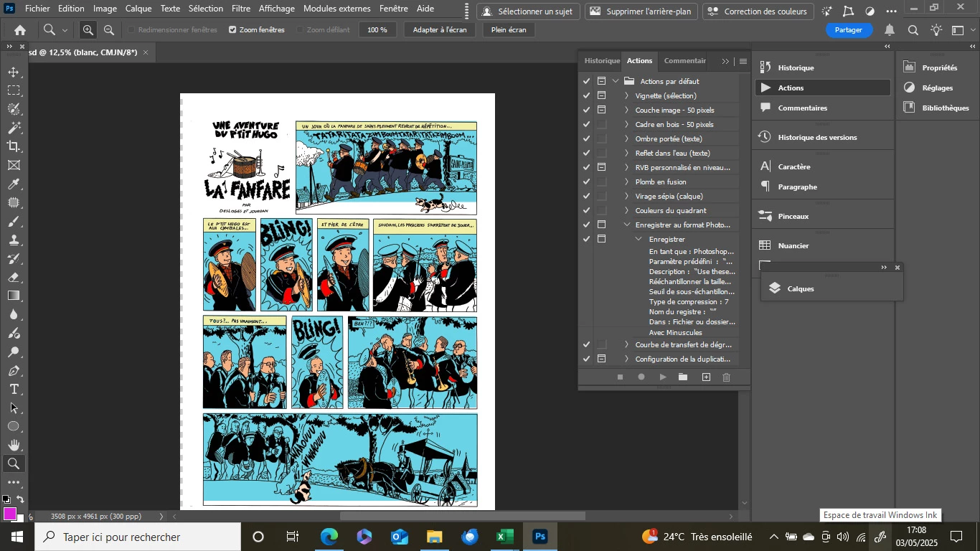Click Correction des couleurs button
This screenshot has width=980, height=551.
tap(758, 11)
